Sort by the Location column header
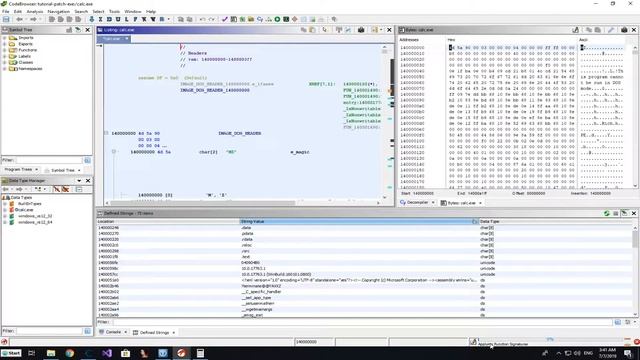Image resolution: width=640 pixels, height=360 pixels. tap(168, 221)
